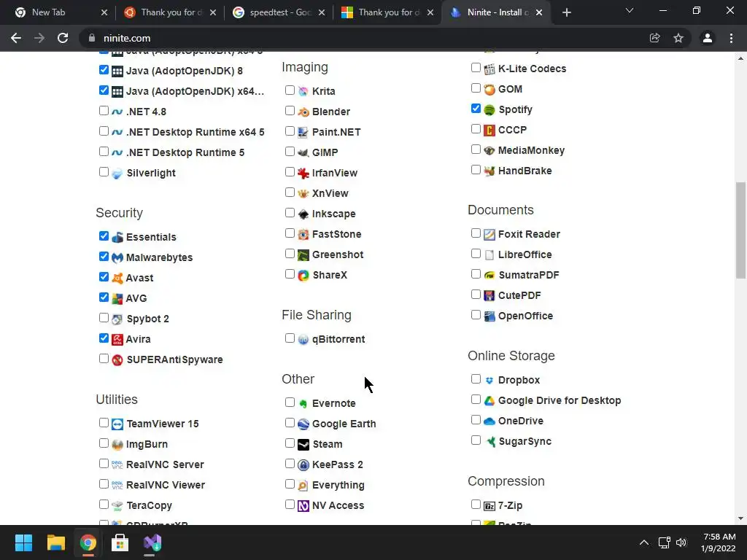Click the Paint.NET icon
The width and height of the screenshot is (747, 560).
click(x=303, y=132)
